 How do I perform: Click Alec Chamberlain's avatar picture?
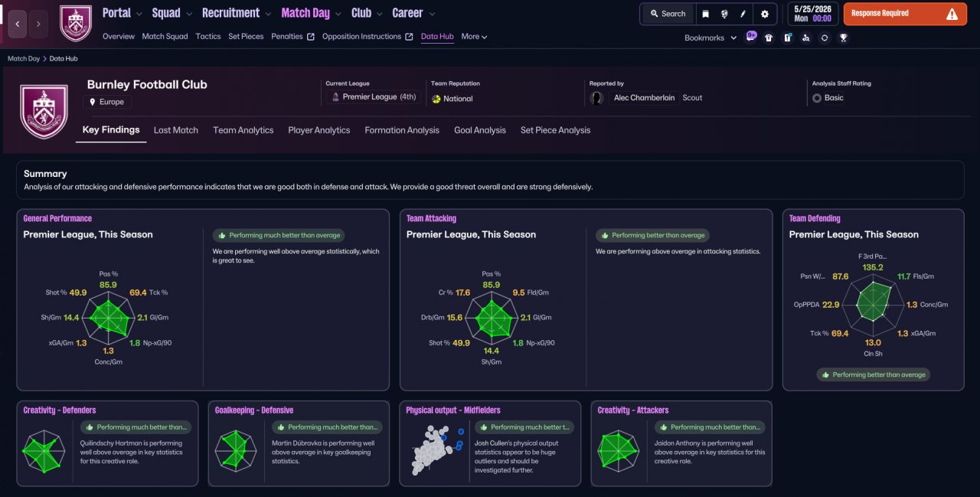coord(597,98)
